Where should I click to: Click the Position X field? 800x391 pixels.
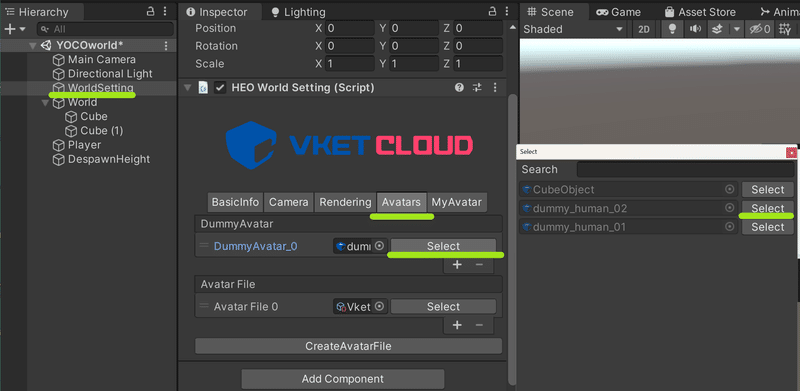click(349, 28)
